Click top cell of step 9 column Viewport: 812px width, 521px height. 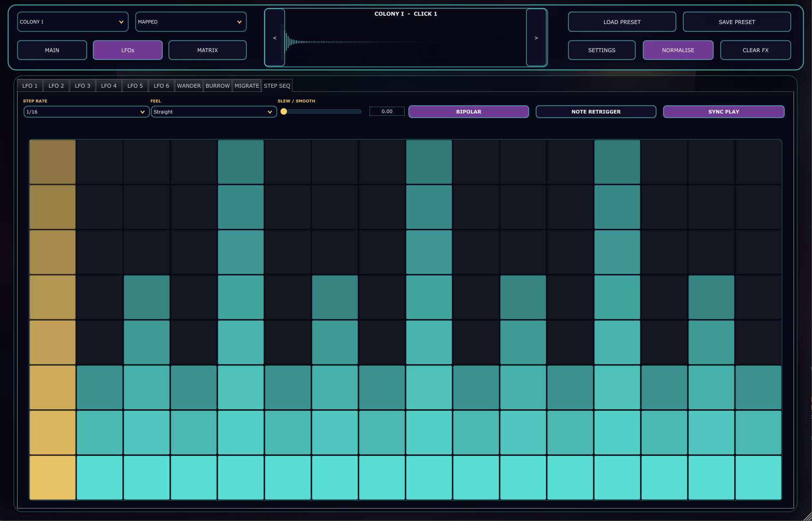(x=429, y=162)
